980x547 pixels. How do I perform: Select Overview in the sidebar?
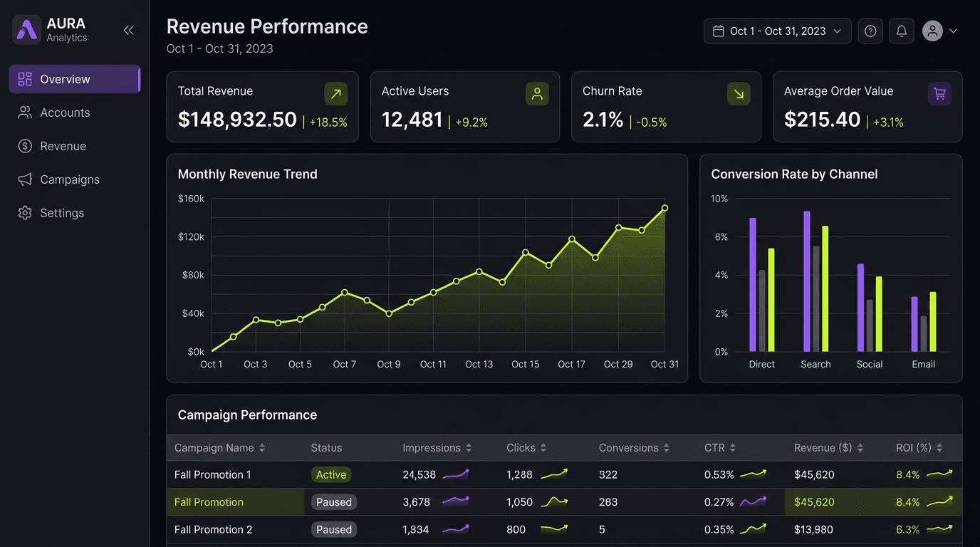[x=75, y=79]
